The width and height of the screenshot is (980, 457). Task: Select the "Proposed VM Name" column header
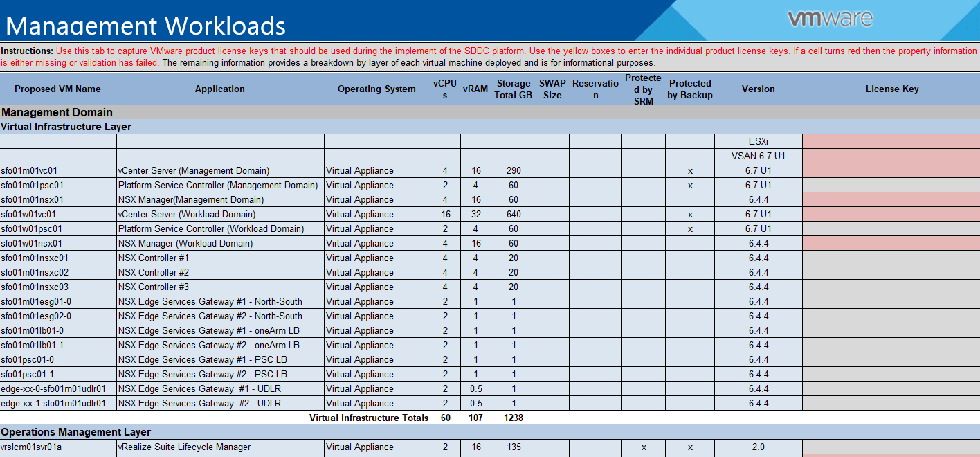[x=57, y=89]
